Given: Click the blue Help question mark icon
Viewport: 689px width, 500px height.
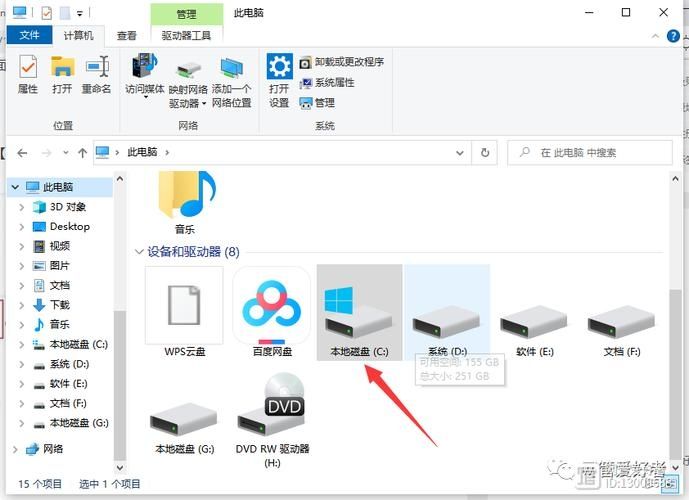Looking at the screenshot, I should pos(673,36).
